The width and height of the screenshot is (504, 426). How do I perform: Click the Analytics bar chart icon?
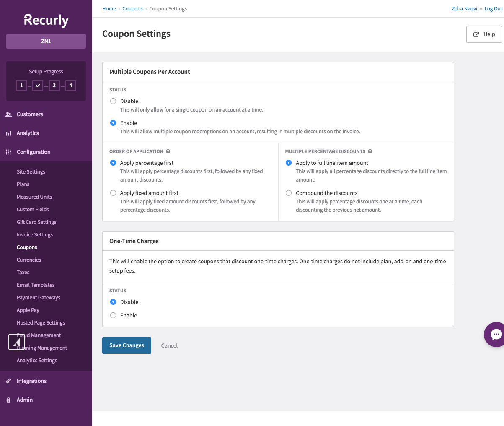point(8,133)
